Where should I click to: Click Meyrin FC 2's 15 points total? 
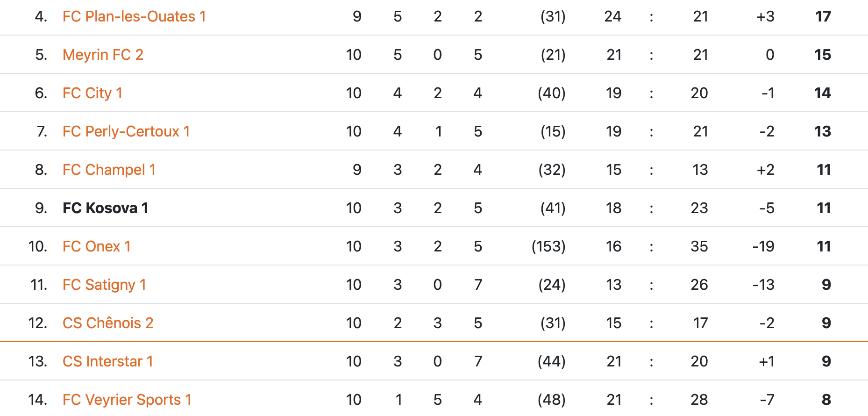823,55
